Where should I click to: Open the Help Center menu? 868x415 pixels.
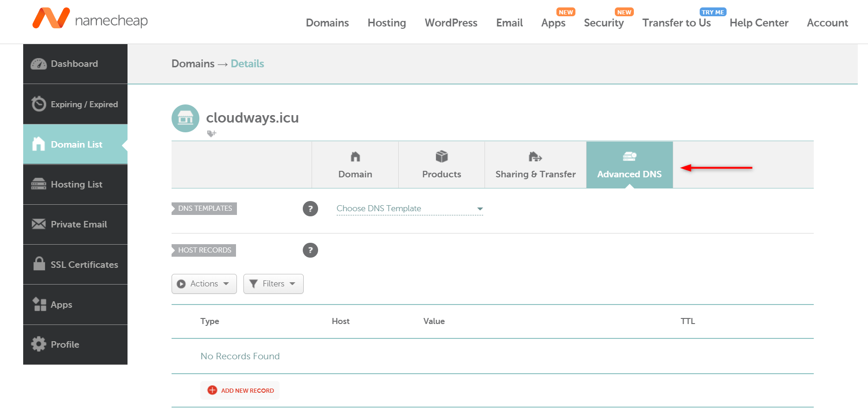759,23
